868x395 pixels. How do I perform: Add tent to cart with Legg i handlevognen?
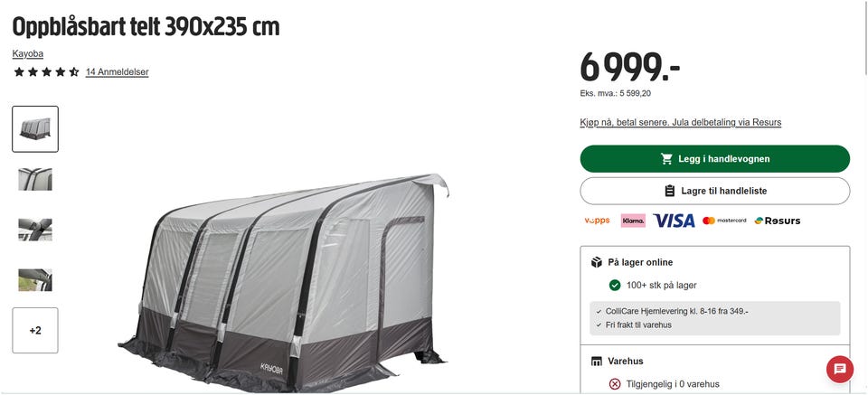tap(714, 159)
